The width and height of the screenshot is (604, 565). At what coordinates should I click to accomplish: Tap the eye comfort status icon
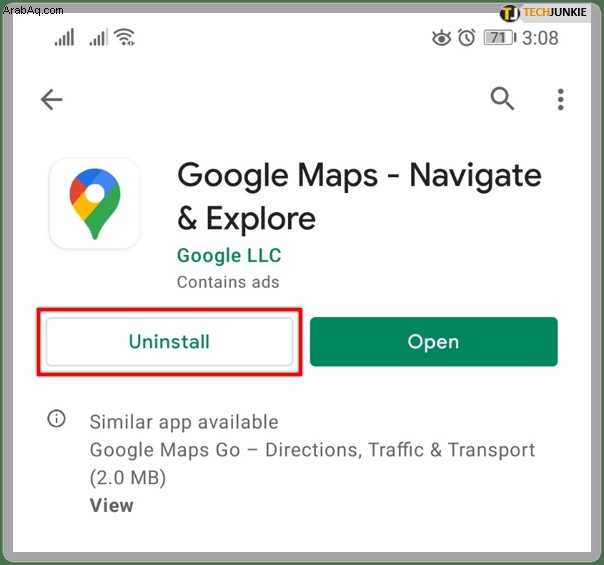pyautogui.click(x=441, y=38)
